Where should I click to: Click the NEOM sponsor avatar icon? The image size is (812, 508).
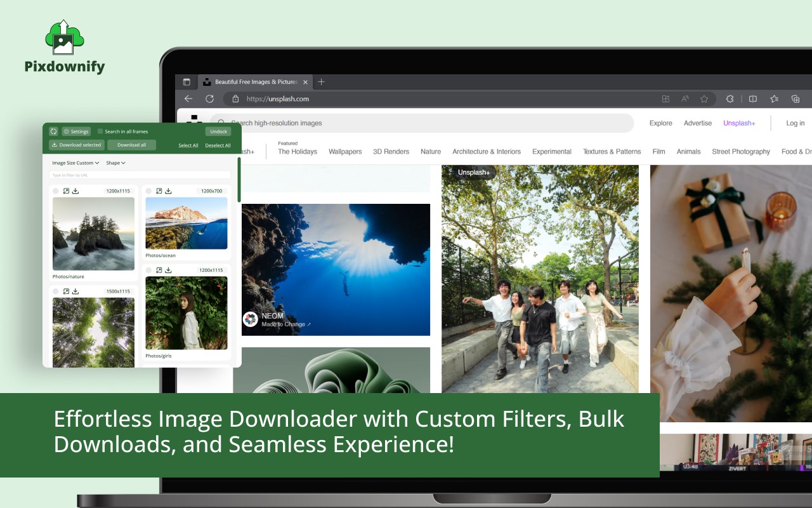pyautogui.click(x=251, y=319)
